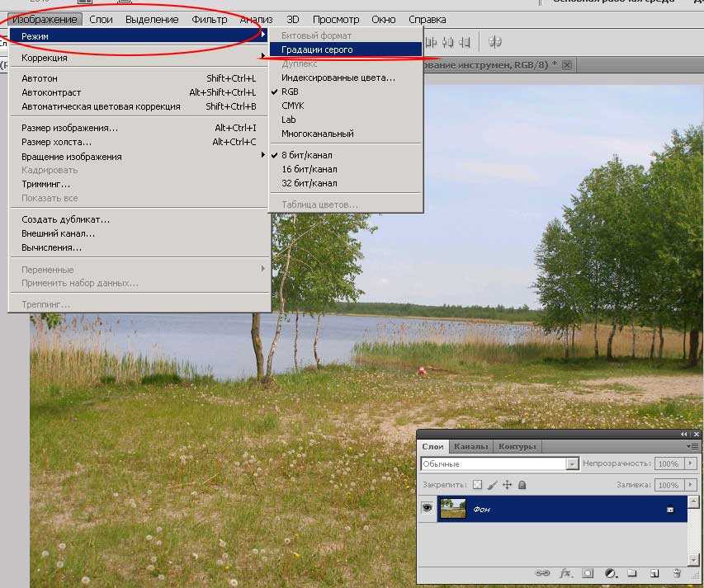Hide the Фон layer with eye icon
This screenshot has width=704, height=588.
click(428, 509)
